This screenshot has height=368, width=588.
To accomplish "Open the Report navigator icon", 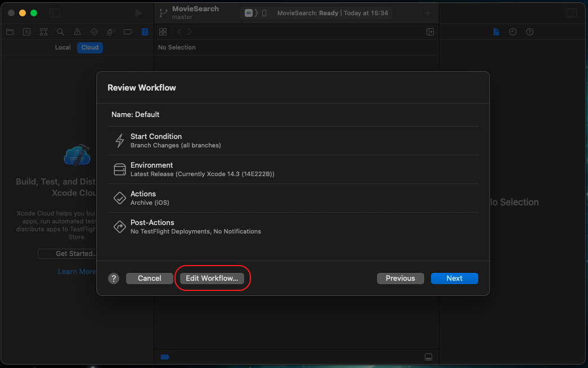I will 145,32.
